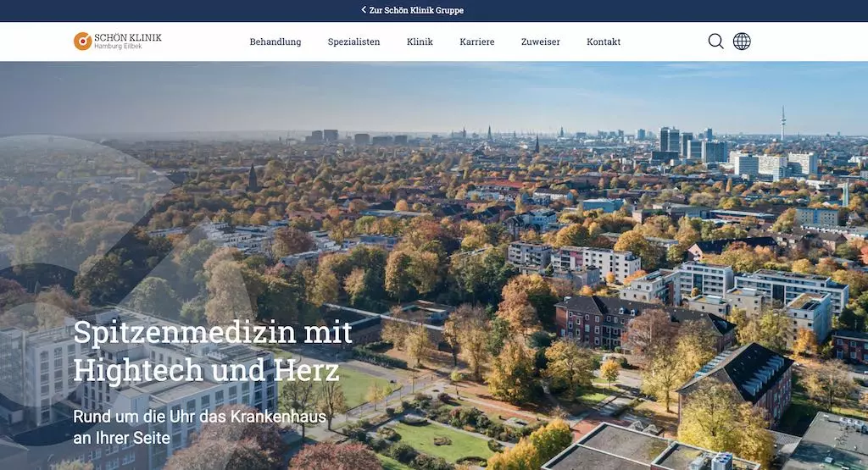Click the Schön Klinik Hamburg Eilbek logo
This screenshot has width=868, height=470.
point(117,41)
